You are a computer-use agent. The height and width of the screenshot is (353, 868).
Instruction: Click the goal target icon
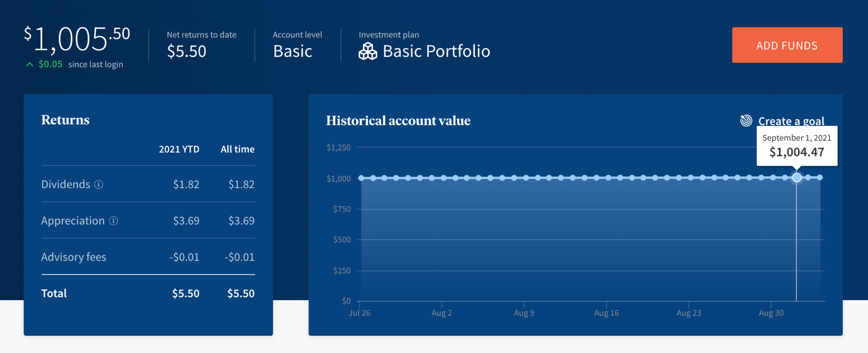746,121
